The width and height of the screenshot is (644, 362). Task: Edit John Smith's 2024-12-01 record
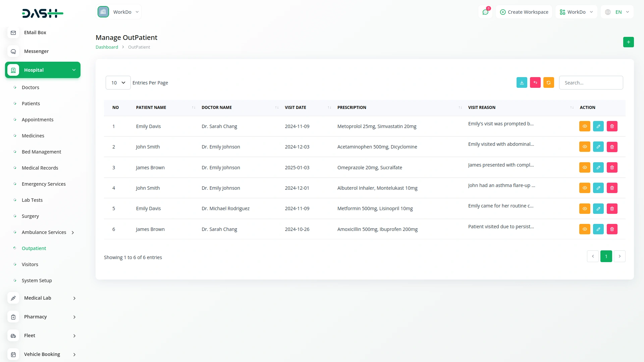click(598, 188)
